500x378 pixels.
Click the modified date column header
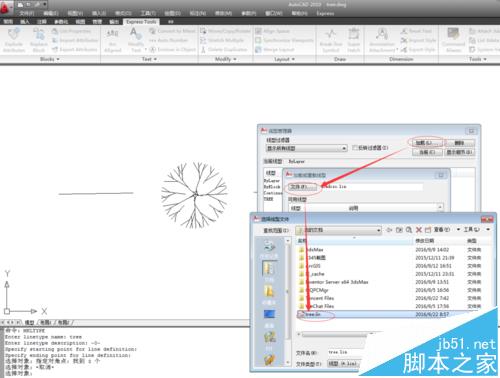424,241
